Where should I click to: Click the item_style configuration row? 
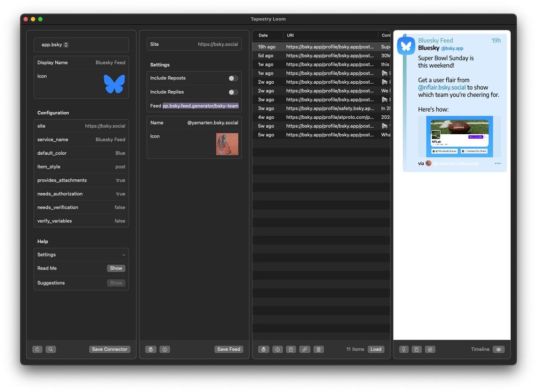coord(81,166)
